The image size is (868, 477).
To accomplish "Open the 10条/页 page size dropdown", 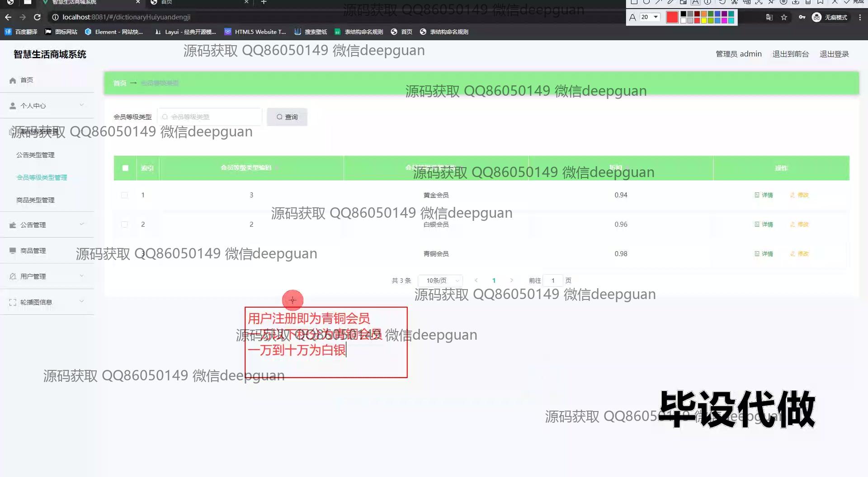I will (x=440, y=281).
